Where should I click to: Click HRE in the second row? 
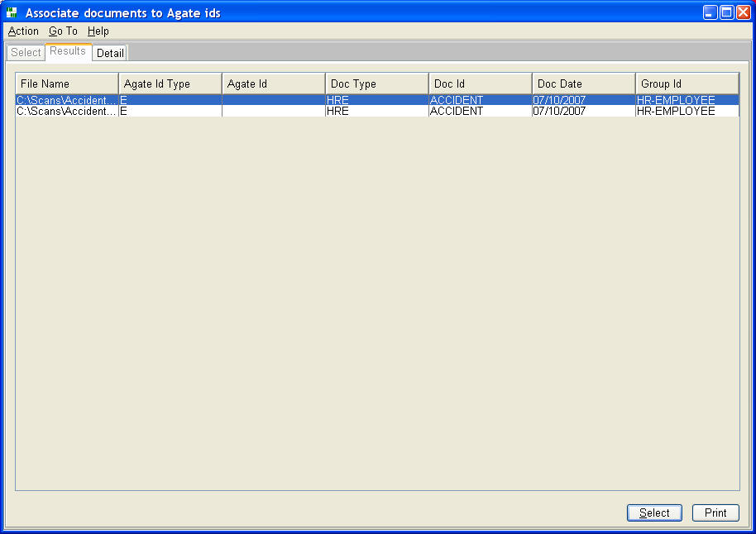337,112
